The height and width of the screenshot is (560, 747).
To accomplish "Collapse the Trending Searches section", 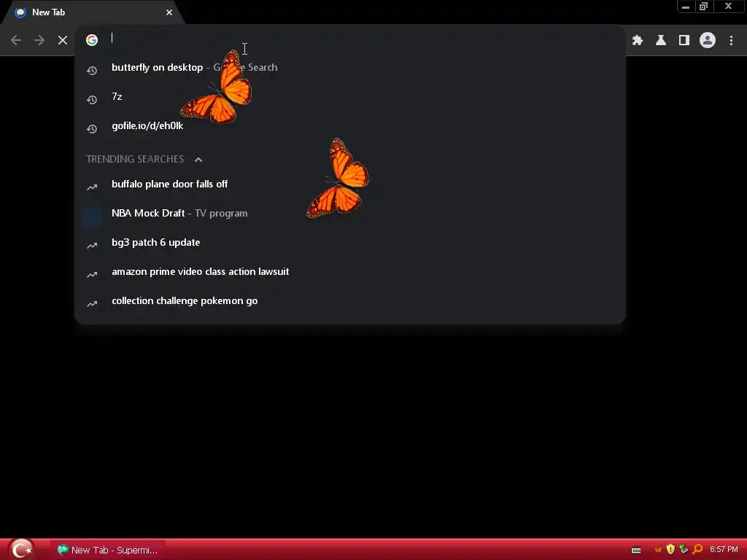I will (x=198, y=160).
